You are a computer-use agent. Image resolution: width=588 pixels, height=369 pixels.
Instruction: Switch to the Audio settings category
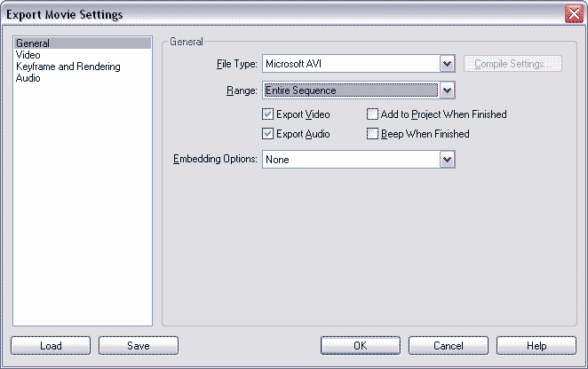(x=28, y=78)
